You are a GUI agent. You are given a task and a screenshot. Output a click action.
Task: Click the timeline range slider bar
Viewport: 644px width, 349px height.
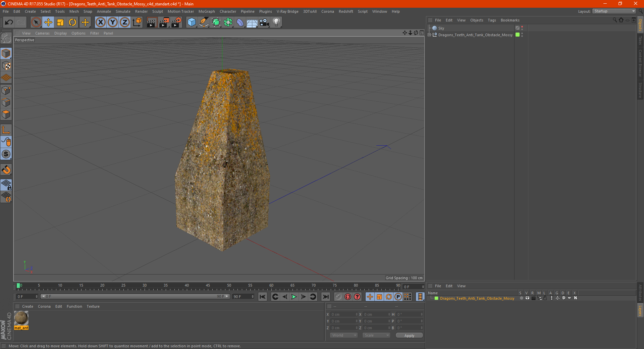(135, 296)
